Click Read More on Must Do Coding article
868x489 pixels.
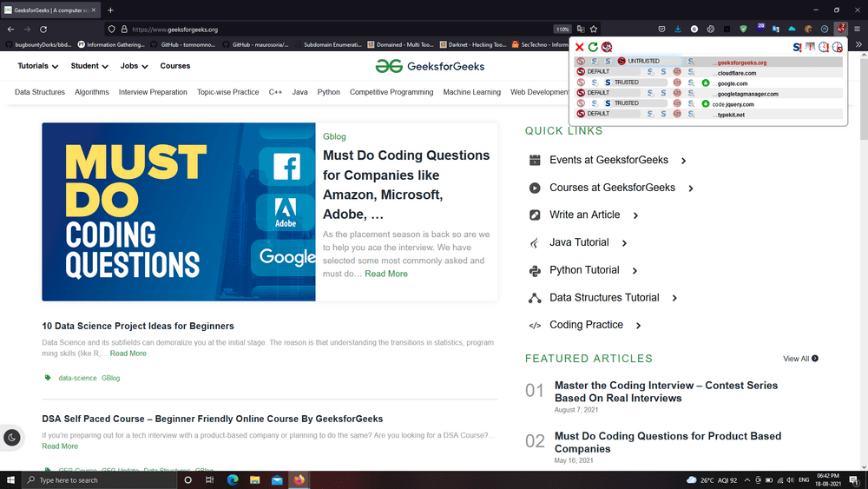click(x=386, y=274)
